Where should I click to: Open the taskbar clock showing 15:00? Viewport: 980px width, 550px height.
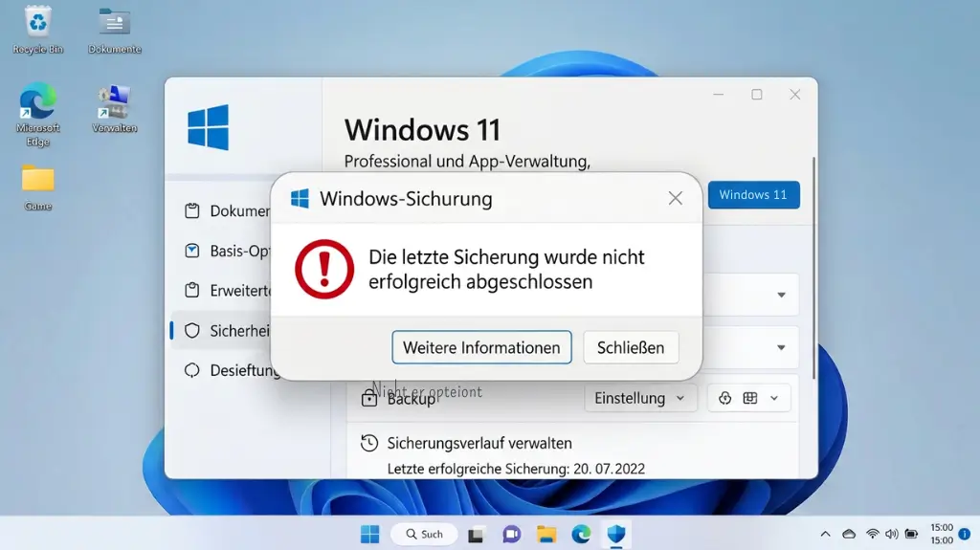(x=942, y=534)
